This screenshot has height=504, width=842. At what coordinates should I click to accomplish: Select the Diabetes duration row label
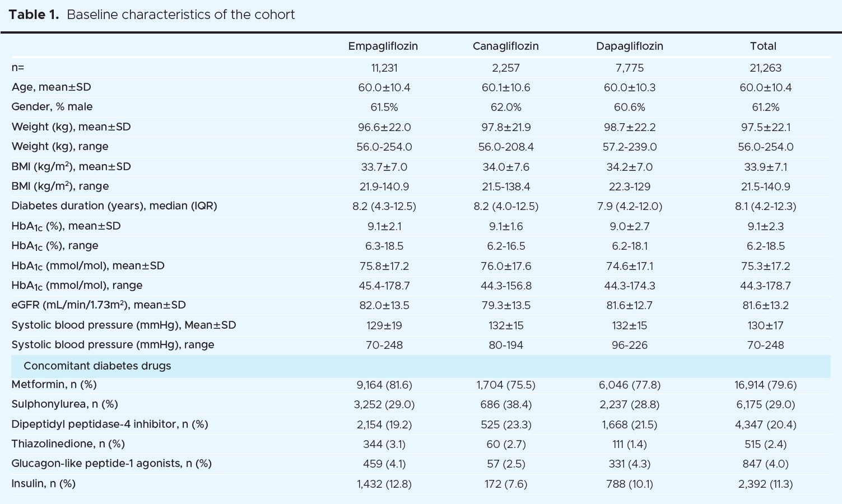[114, 206]
